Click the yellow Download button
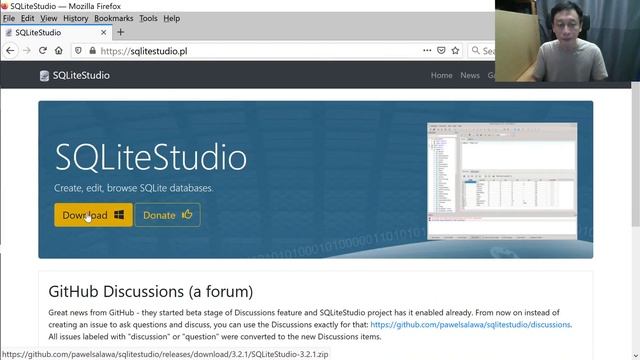The height and width of the screenshot is (360, 640). [x=93, y=215]
